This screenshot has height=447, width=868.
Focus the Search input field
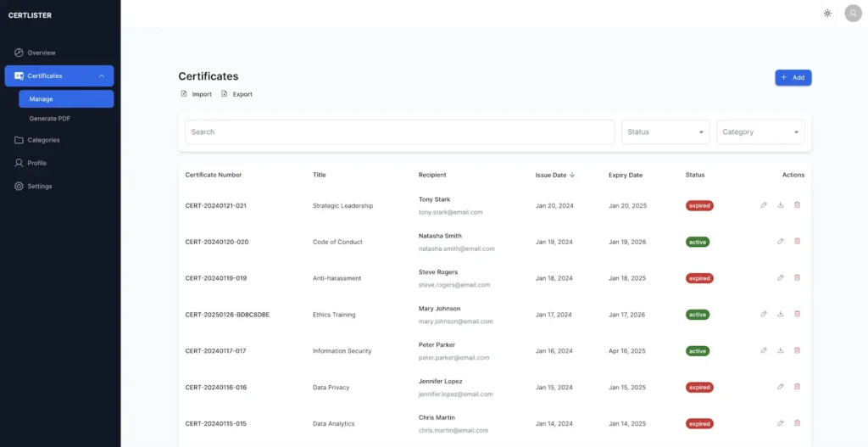click(399, 132)
